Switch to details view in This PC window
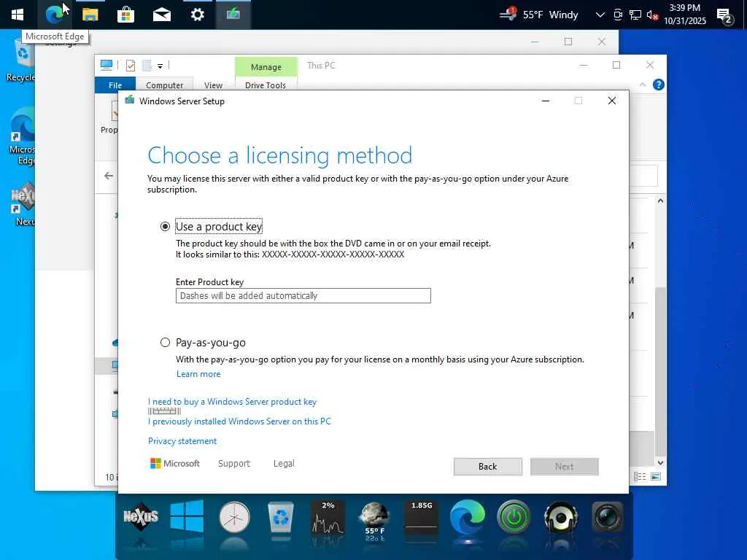Image resolution: width=747 pixels, height=560 pixels. [x=640, y=476]
